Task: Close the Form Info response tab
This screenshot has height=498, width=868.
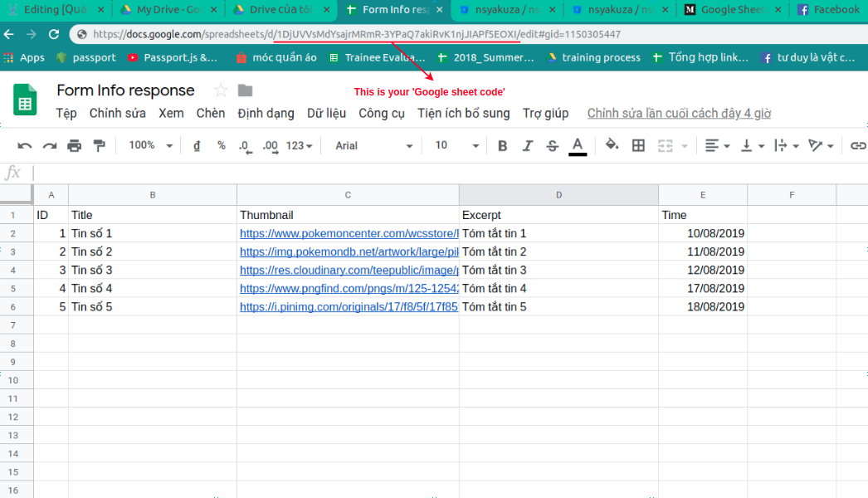Action: pos(440,9)
